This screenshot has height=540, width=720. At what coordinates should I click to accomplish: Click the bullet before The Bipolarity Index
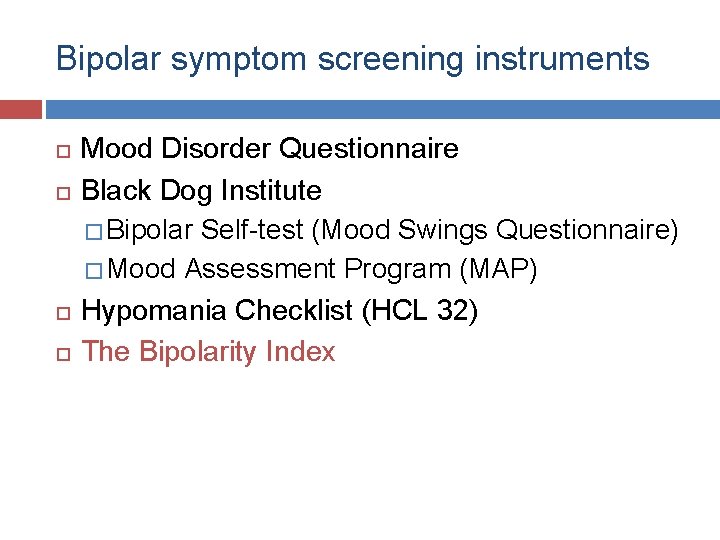63,354
